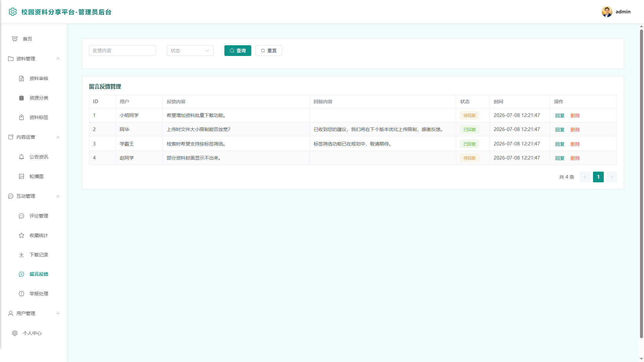This screenshot has height=362, width=644.
Task: Click the 互动管理 chat bubble icon
Action: pos(11,196)
